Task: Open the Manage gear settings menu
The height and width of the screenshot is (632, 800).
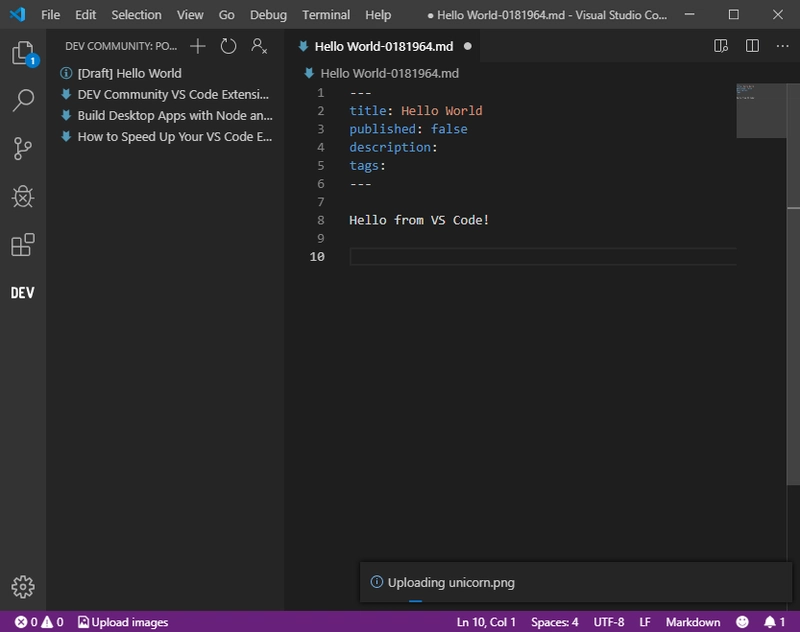Action: tap(23, 587)
